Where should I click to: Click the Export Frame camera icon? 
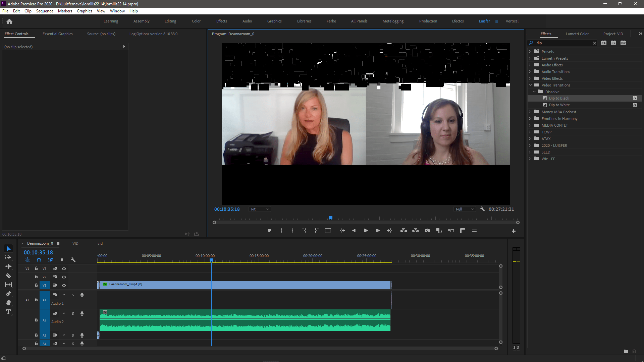[427, 231]
